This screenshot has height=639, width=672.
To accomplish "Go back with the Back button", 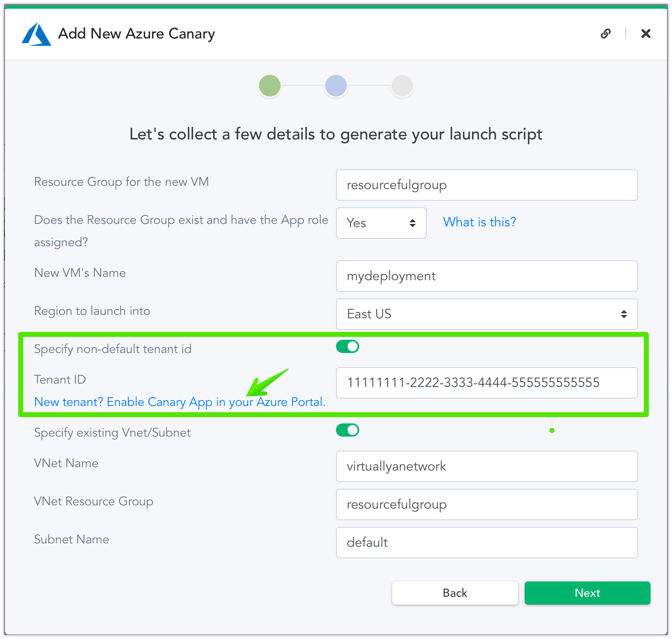I will (455, 593).
